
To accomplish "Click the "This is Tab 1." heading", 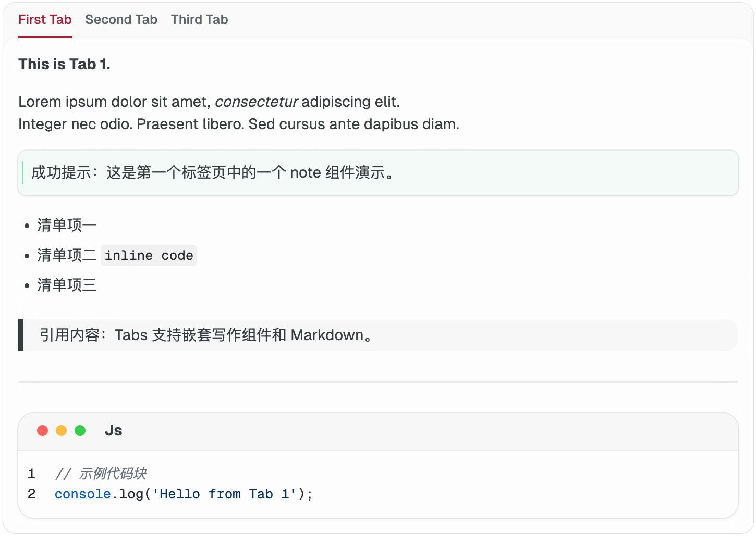I will (x=64, y=64).
